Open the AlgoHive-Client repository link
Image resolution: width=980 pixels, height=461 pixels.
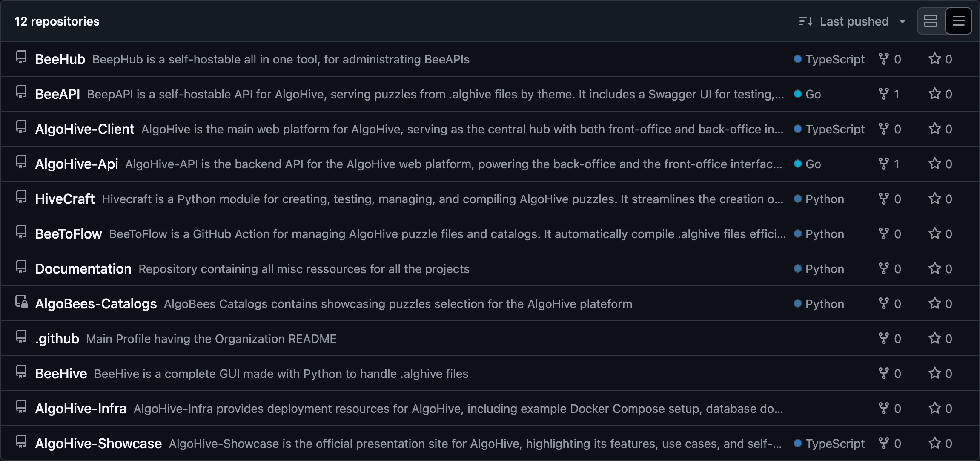click(x=85, y=129)
